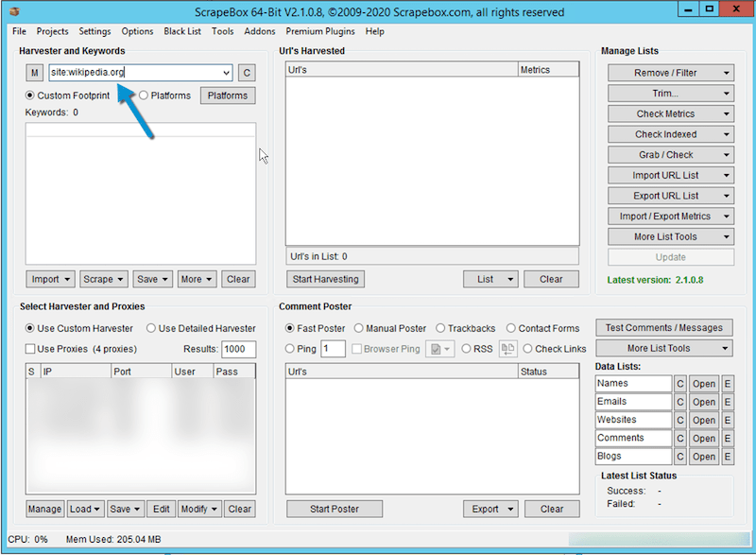Screen dimensions: 756x555
Task: Click the M button beside the footprint field
Action: click(x=35, y=73)
